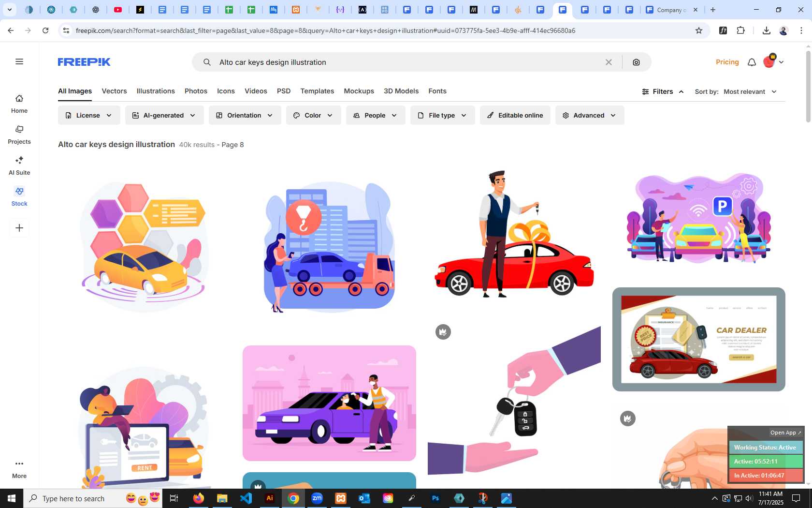Click the search magnifier icon
The image size is (812, 508).
(x=207, y=62)
